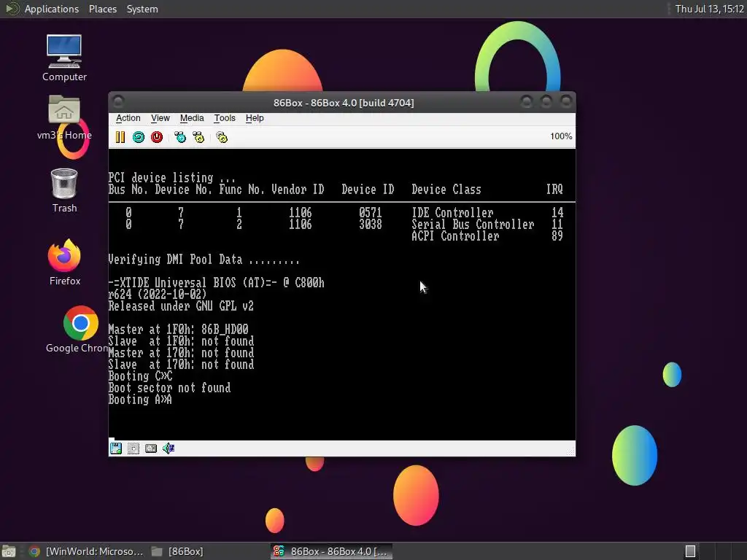Open the 86Box settings gear icon
This screenshot has width=747, height=560.
pyautogui.click(x=222, y=137)
